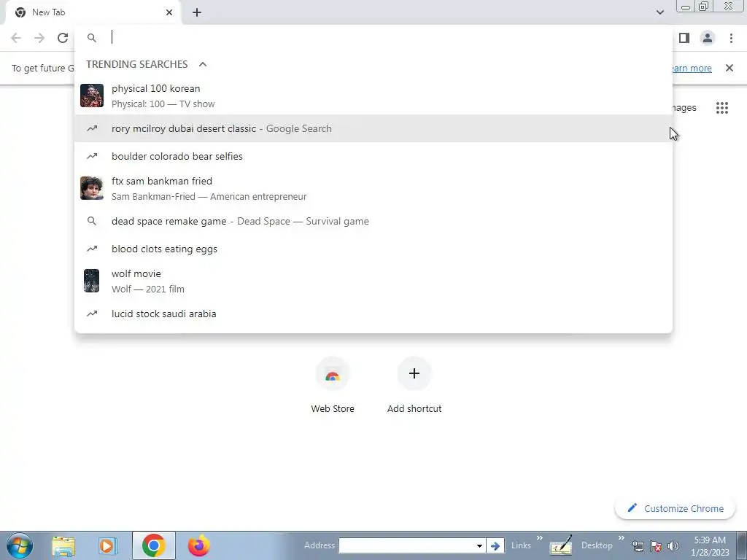Open the Web Store shortcut

pos(333,386)
